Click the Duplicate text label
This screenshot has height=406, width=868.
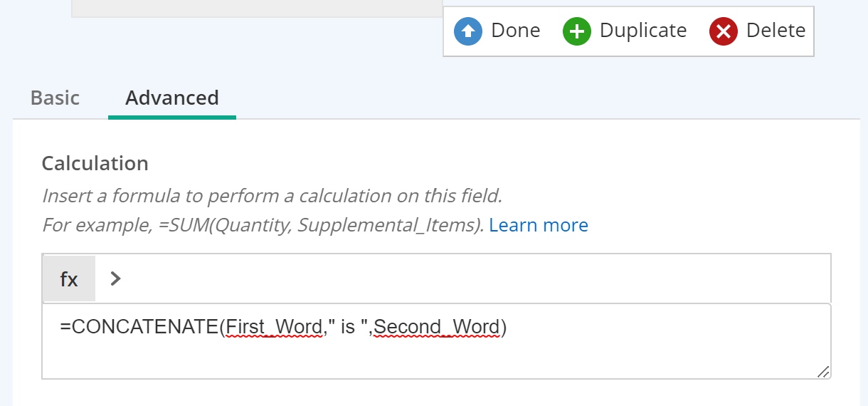coord(643,31)
